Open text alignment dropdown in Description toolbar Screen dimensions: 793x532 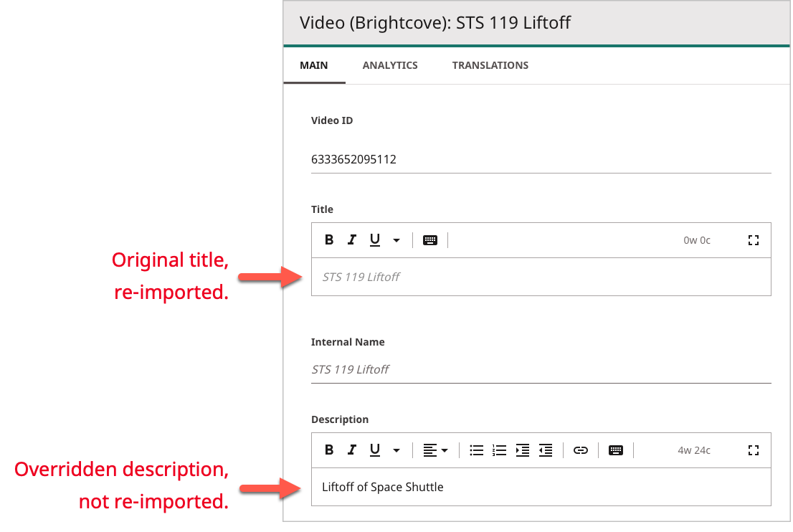point(435,450)
